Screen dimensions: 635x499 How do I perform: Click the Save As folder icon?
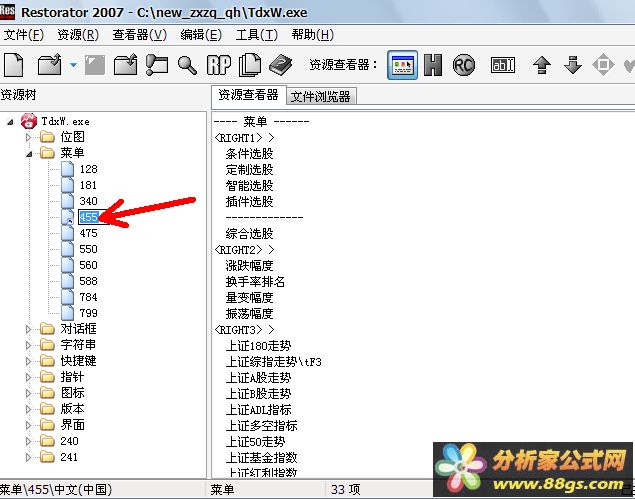pyautogui.click(x=125, y=65)
